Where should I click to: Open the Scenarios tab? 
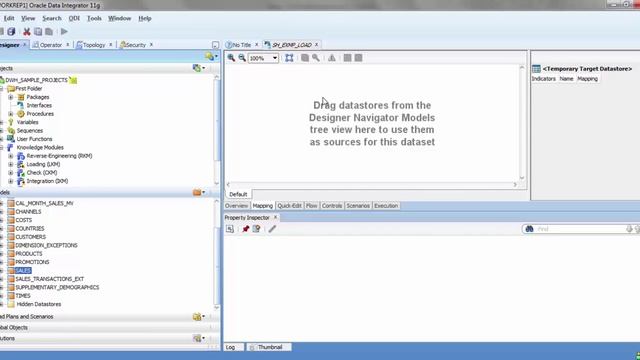358,206
